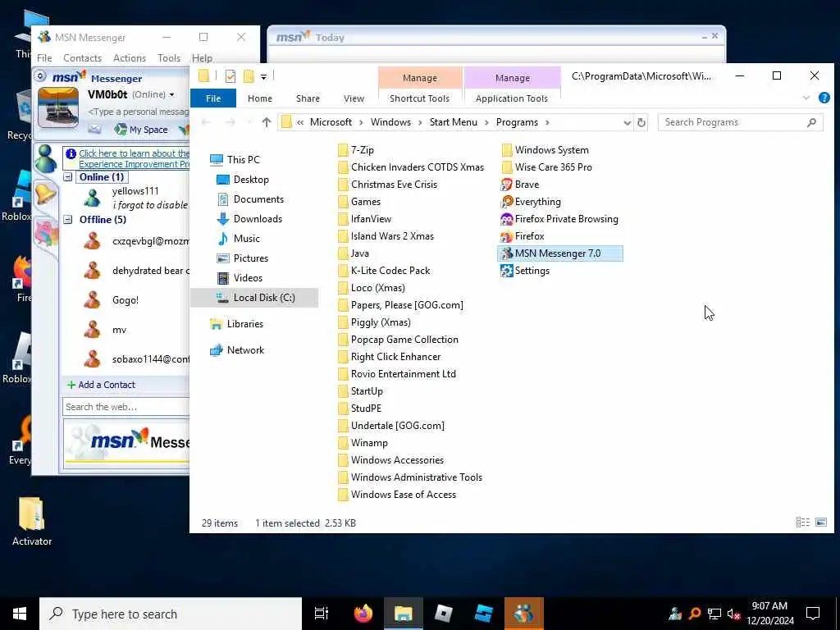Open Task View on the taskbar
This screenshot has height=630, width=840.
322,614
